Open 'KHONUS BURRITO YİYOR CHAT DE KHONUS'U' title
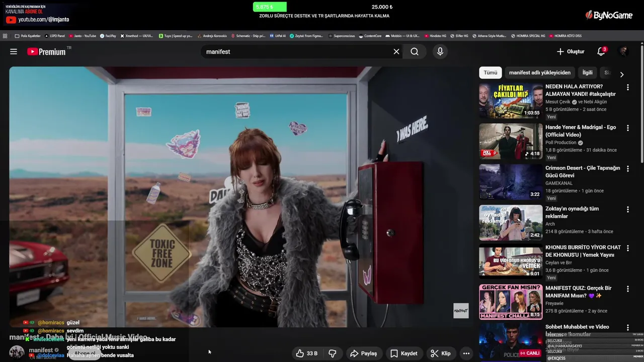644x362 pixels. point(583,251)
